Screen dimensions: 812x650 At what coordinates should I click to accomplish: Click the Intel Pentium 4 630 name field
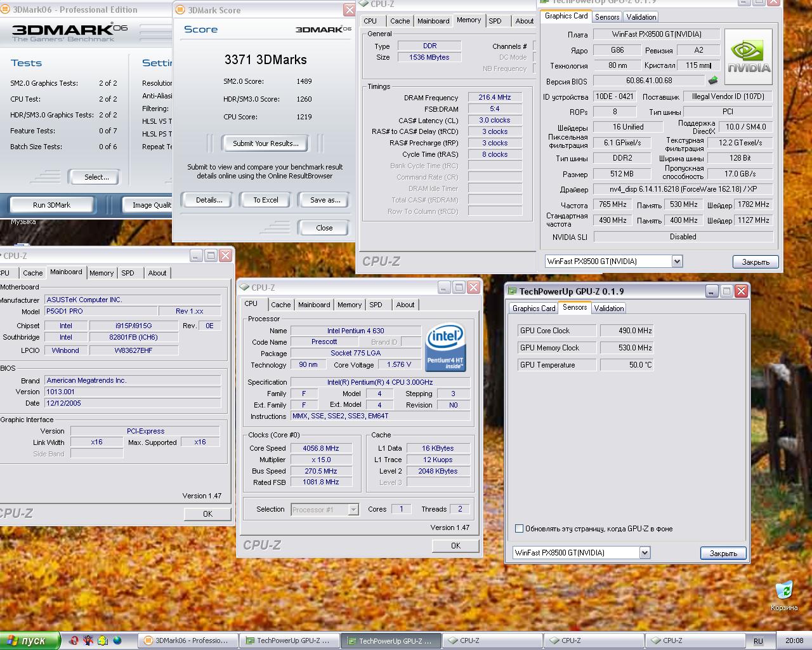[355, 331]
